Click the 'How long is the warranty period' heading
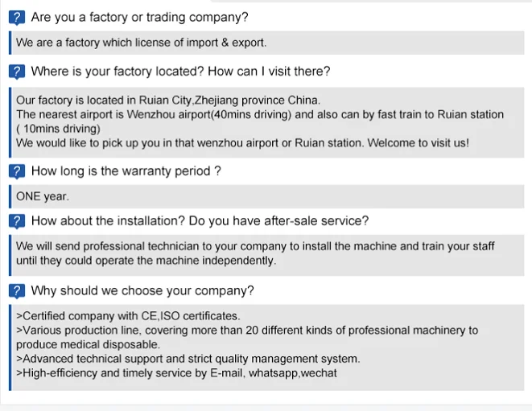 [126, 171]
